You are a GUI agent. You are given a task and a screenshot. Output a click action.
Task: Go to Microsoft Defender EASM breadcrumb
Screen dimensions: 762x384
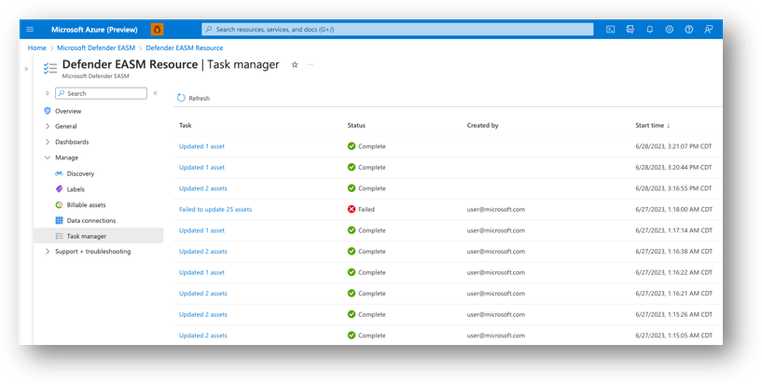click(96, 48)
